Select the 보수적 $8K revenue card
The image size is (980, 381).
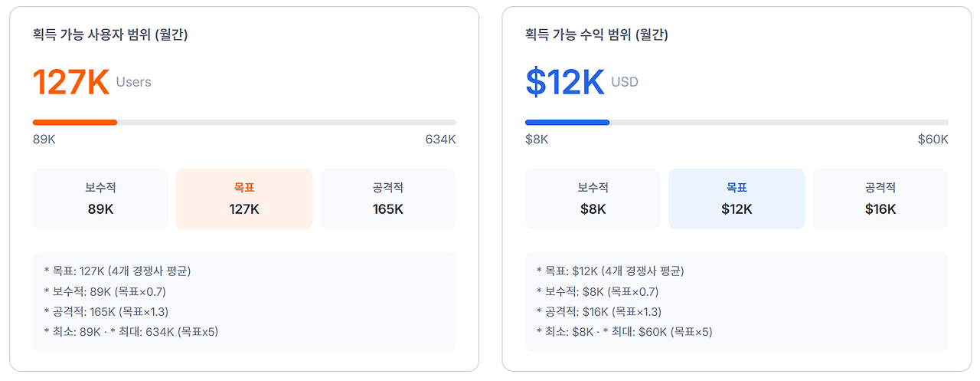(x=593, y=199)
